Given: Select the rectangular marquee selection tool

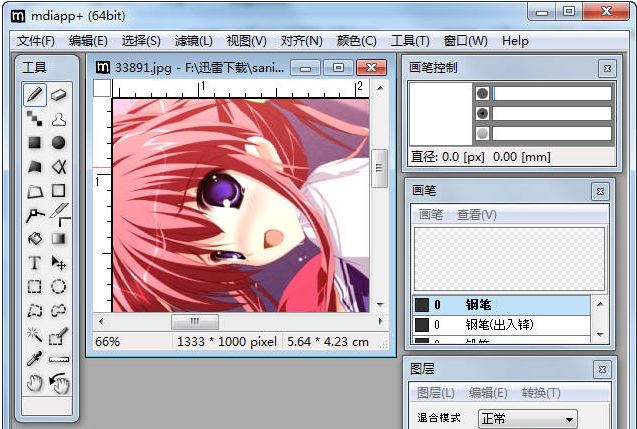Looking at the screenshot, I should (x=35, y=287).
